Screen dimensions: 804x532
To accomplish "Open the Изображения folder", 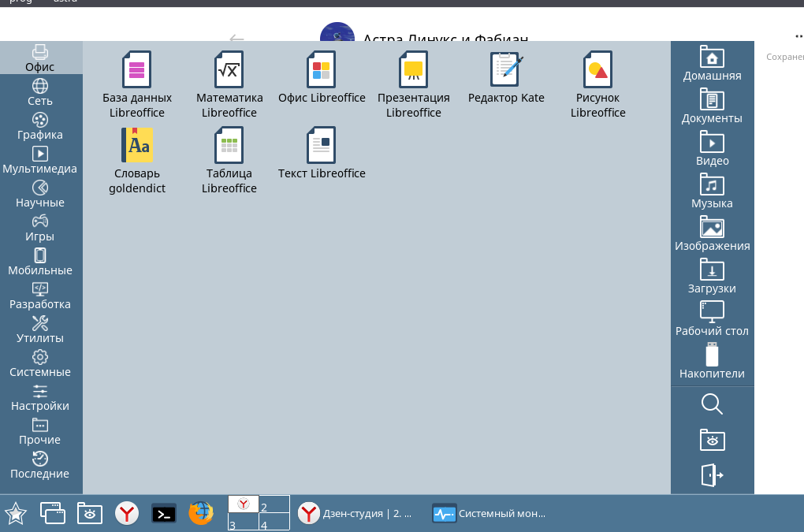I will [x=712, y=234].
